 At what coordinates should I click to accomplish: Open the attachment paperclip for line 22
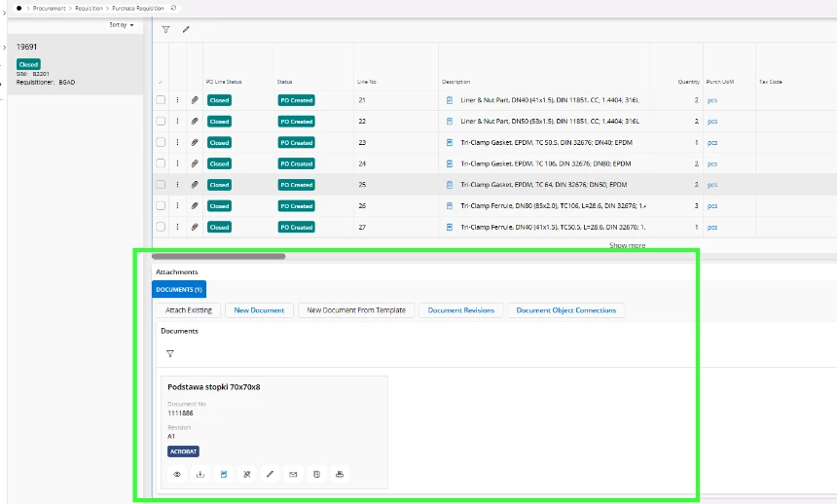[195, 122]
